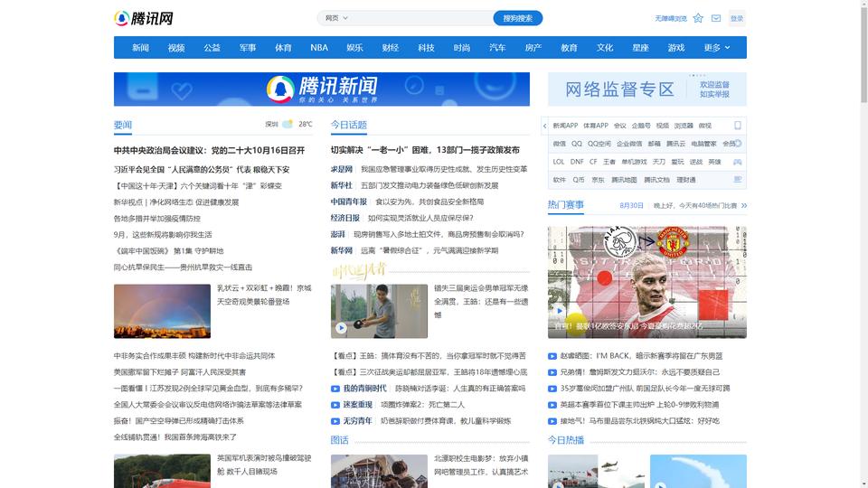Screen dimensions: 868x488
Task: Open 体育 in the navigation bar
Action: (x=283, y=48)
